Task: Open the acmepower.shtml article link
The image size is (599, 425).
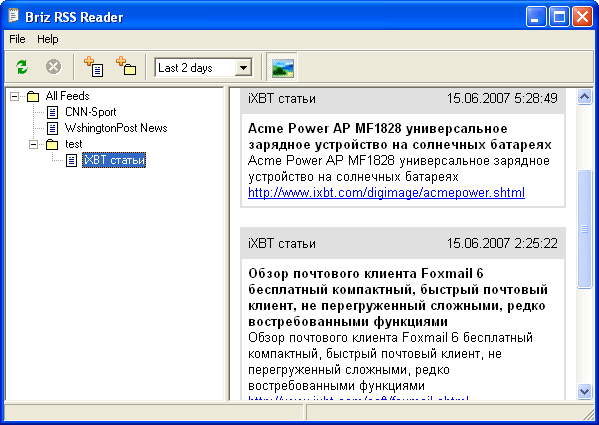Action: [386, 192]
